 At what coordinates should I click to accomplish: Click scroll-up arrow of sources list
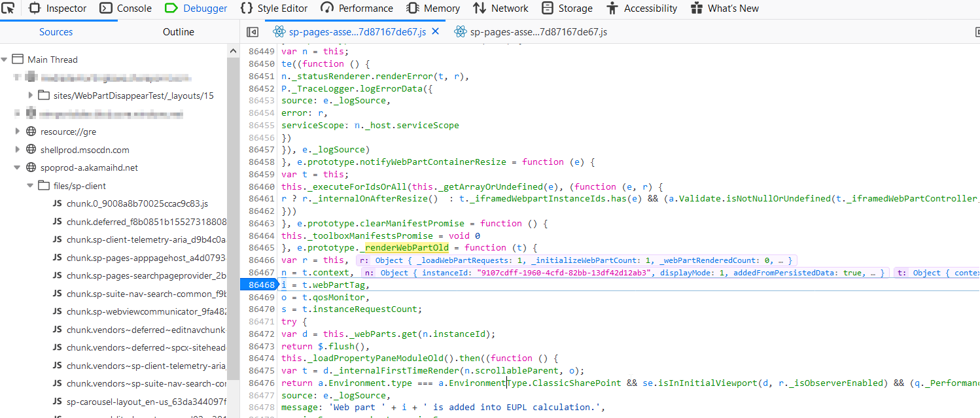tap(234, 51)
